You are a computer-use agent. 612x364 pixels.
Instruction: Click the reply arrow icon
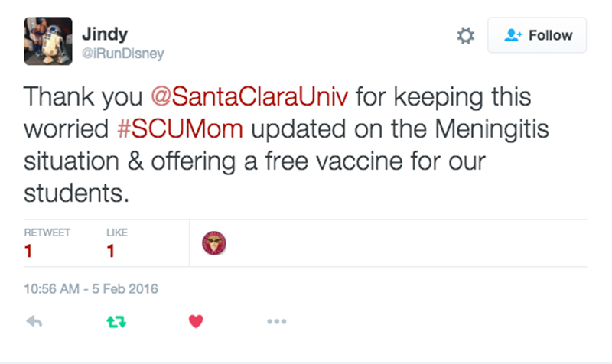[34, 322]
